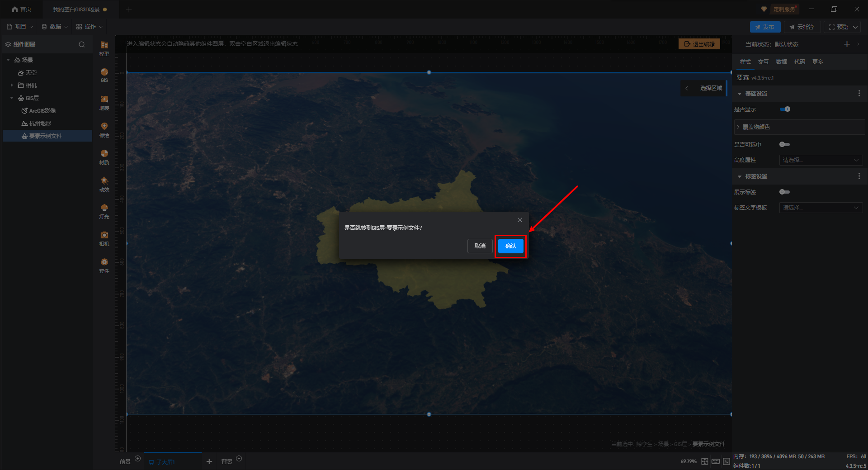868x470 pixels.
Task: Toggle the 是否显示 switch off
Action: 785,109
